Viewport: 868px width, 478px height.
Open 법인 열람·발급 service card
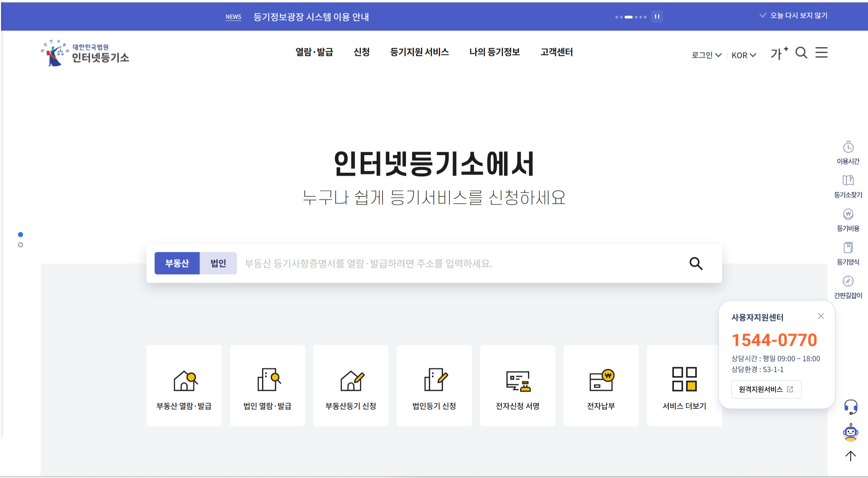pyautogui.click(x=268, y=385)
